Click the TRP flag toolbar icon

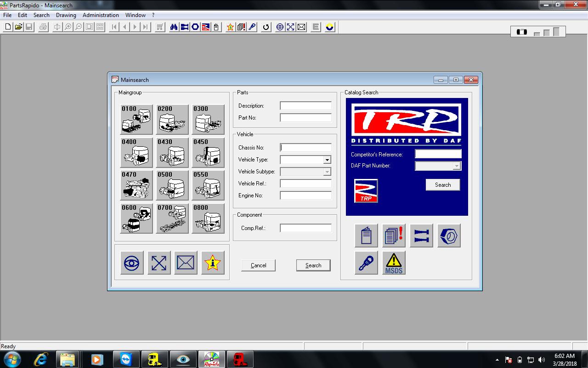(205, 27)
